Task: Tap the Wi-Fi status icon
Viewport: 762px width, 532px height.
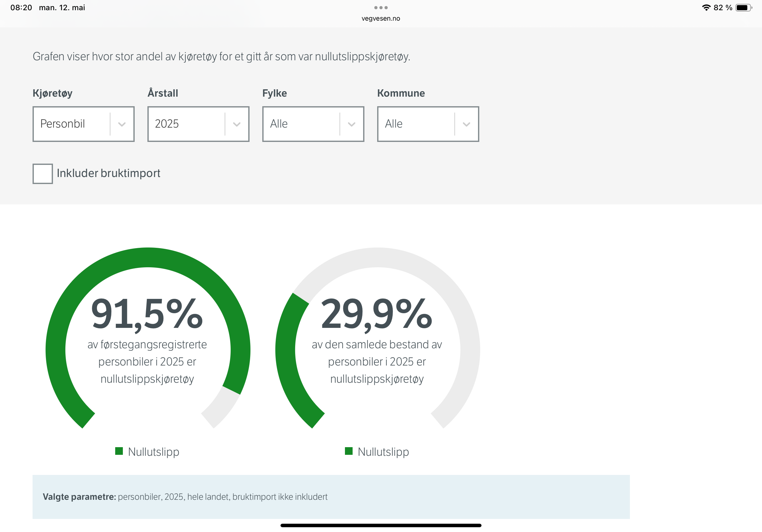Action: pyautogui.click(x=706, y=8)
